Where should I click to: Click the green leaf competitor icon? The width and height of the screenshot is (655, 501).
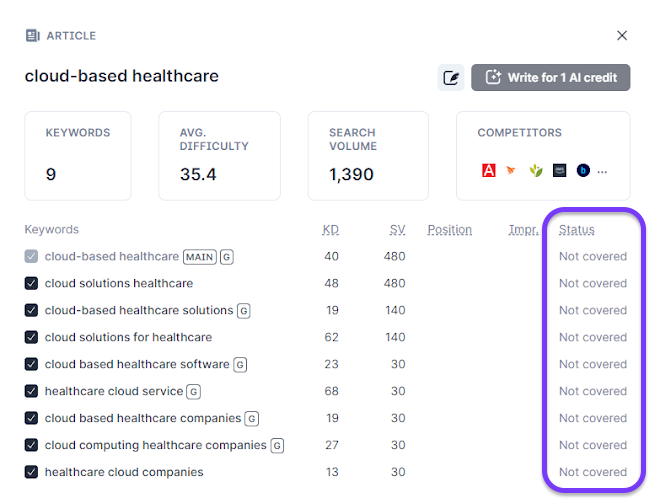(536, 171)
